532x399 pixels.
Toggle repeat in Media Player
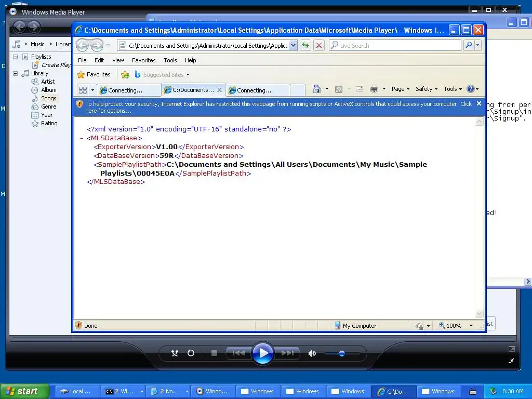191,353
